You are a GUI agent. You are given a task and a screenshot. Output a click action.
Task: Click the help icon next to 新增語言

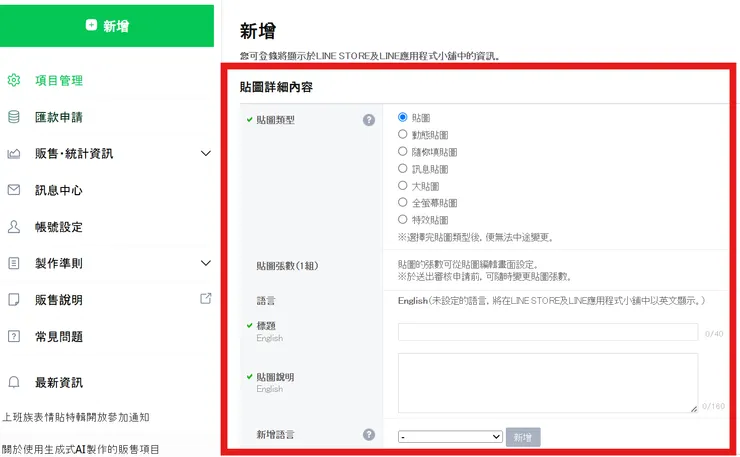[x=369, y=434]
